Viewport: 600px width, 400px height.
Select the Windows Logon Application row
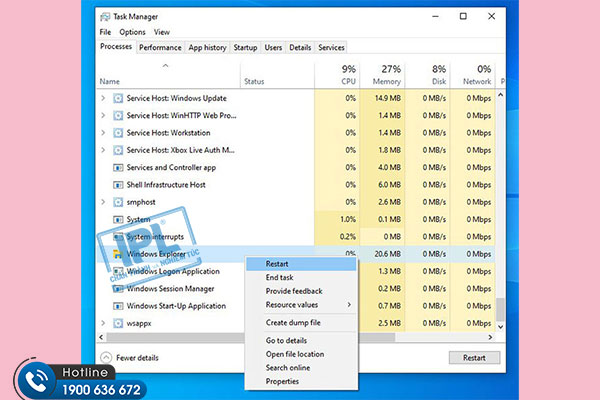coord(296,271)
